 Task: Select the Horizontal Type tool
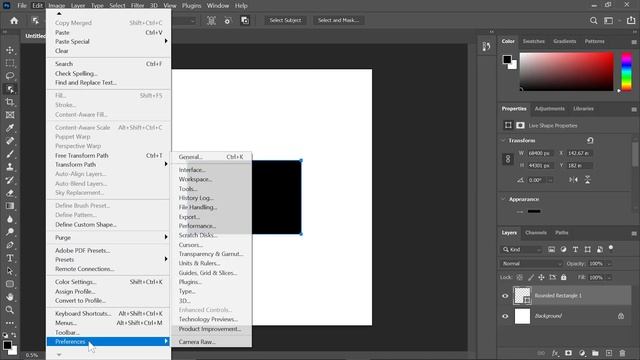[x=10, y=258]
